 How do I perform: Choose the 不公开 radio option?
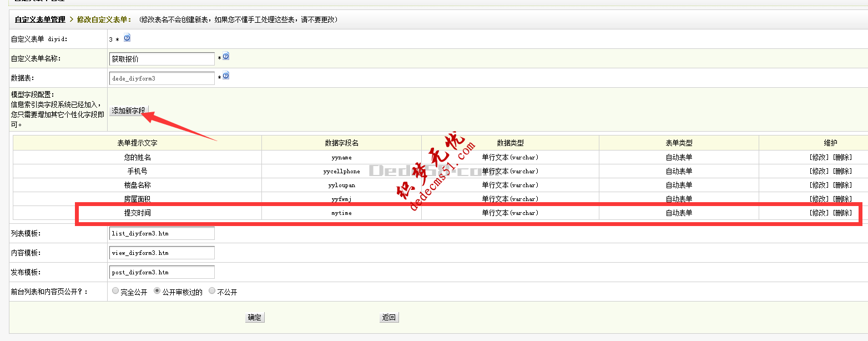[211, 290]
